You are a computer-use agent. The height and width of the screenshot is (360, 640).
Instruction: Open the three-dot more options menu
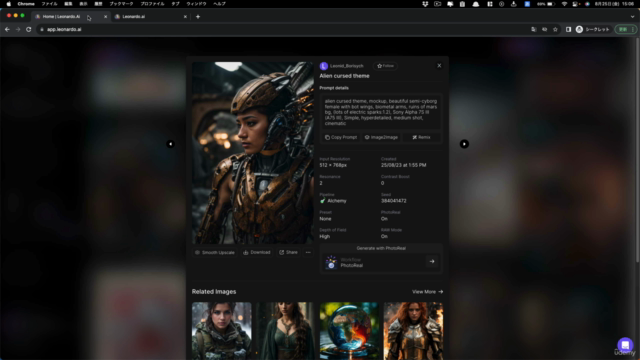click(x=308, y=253)
